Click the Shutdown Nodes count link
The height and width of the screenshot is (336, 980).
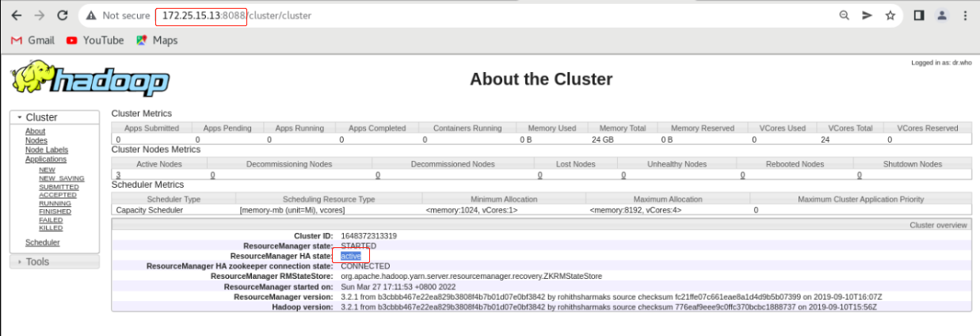[x=860, y=175]
